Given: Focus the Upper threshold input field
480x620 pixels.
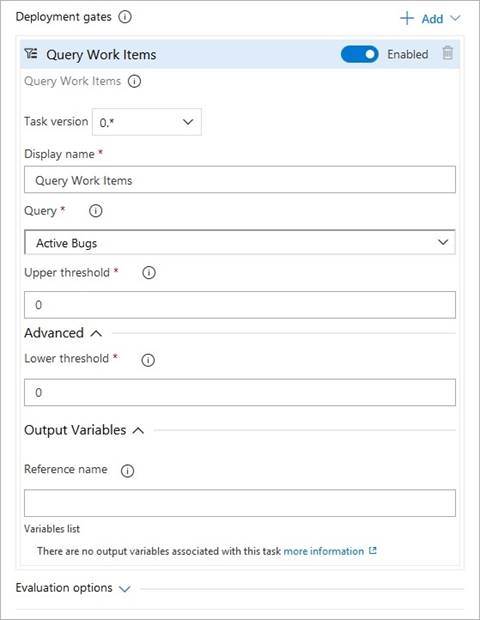Looking at the screenshot, I should coord(240,305).
